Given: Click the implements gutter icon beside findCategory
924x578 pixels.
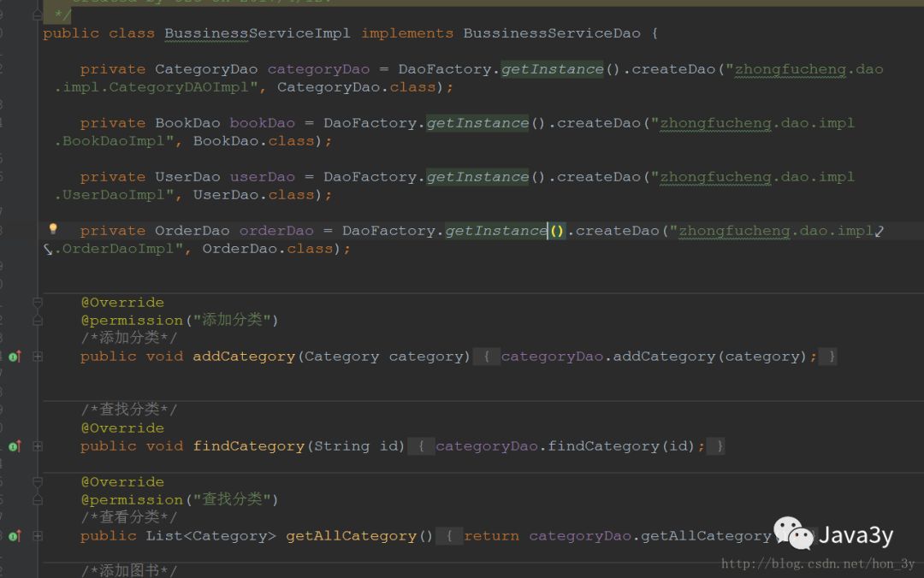Looking at the screenshot, I should [15, 446].
